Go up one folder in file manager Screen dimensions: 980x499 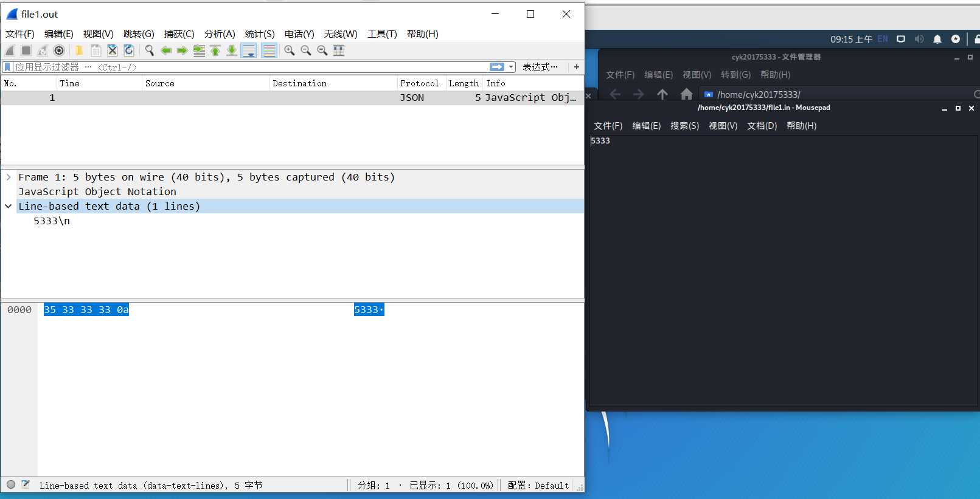point(662,94)
